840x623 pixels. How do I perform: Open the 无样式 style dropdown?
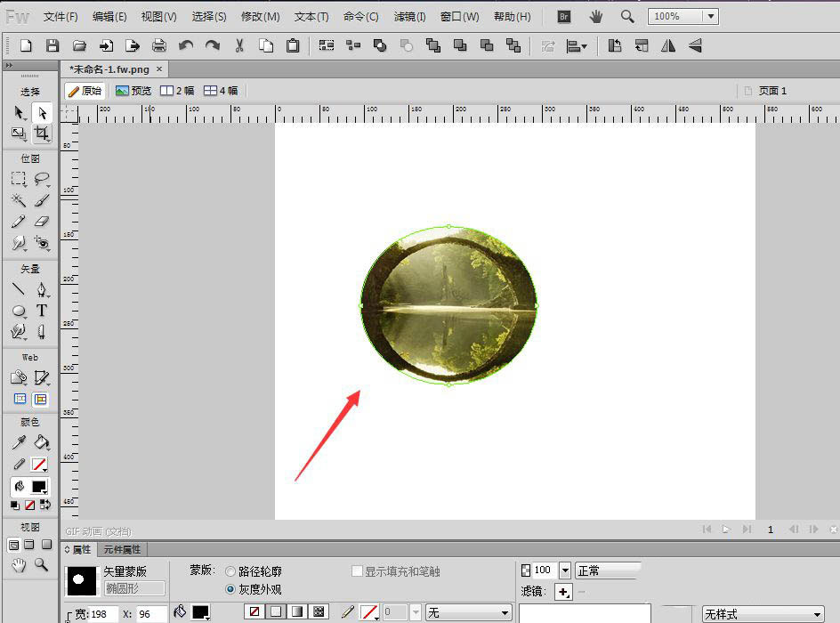pyautogui.click(x=763, y=614)
